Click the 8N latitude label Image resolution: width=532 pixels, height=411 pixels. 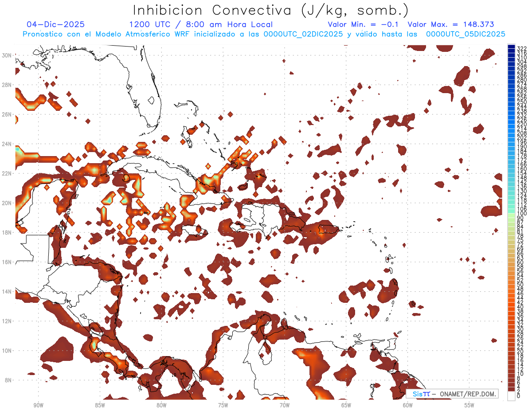click(9, 380)
